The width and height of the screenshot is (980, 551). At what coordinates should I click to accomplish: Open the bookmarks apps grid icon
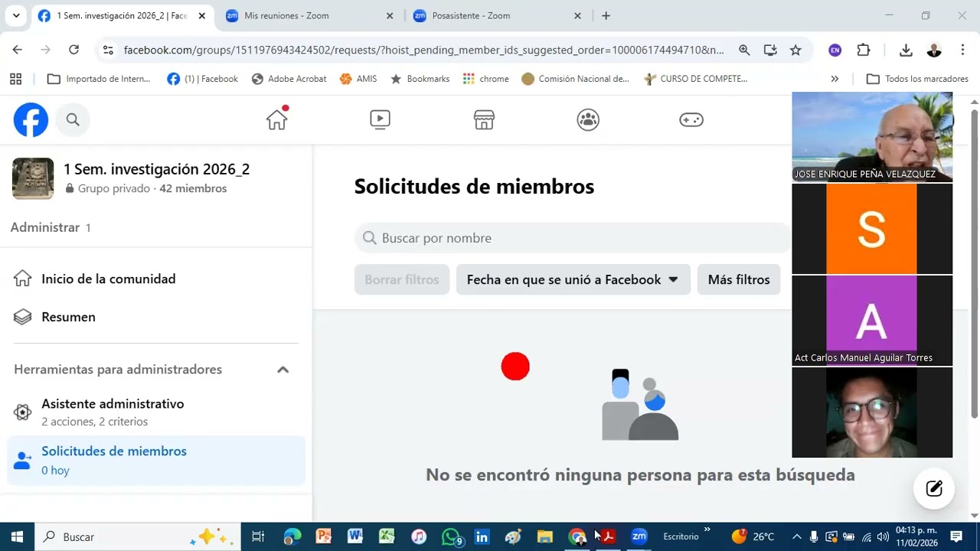tap(15, 79)
